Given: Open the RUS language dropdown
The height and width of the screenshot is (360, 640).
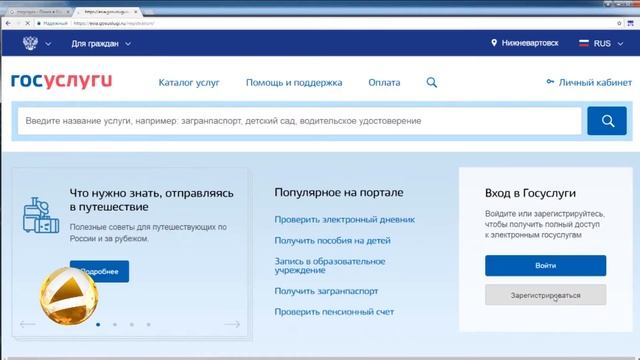Looking at the screenshot, I should 608,44.
